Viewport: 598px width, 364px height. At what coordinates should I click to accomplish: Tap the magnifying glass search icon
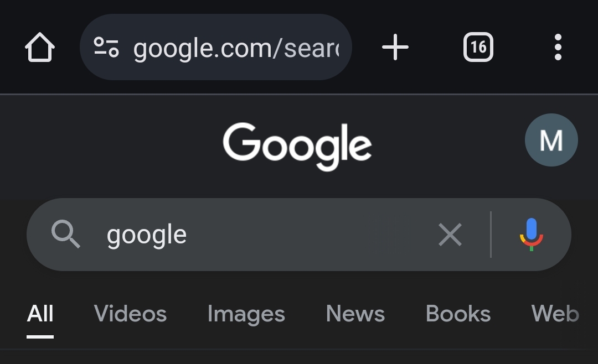click(x=66, y=235)
